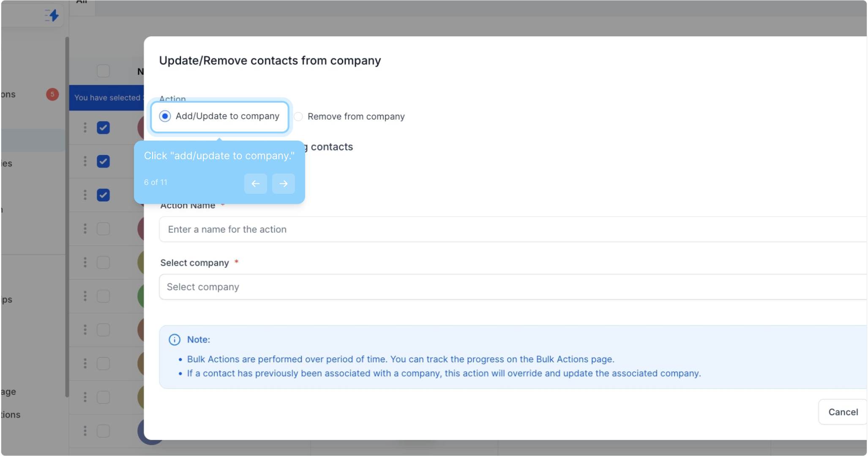Click the info icon beside Note

[175, 340]
